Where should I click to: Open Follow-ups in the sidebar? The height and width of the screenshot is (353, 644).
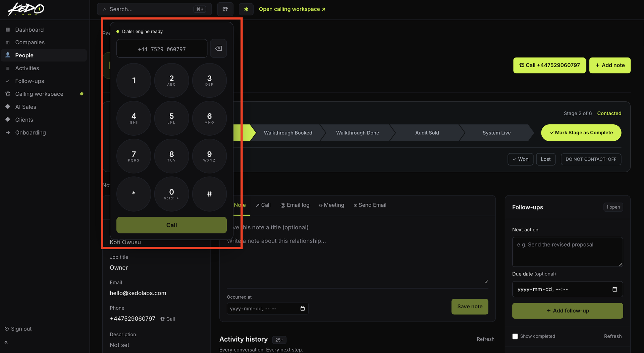(44, 81)
